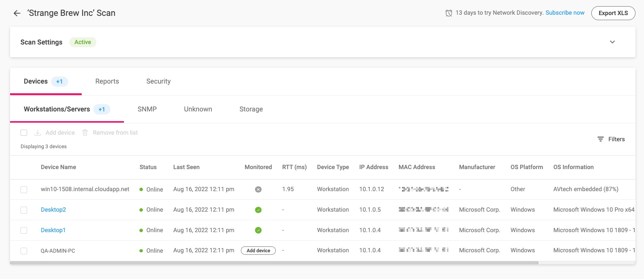Click the Remove from list trash icon

85,133
